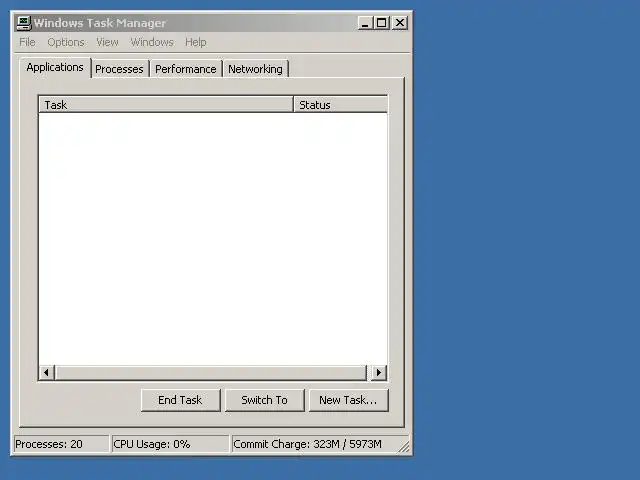
Task: Click the Processes: 20 status text
Action: pyautogui.click(x=49, y=444)
